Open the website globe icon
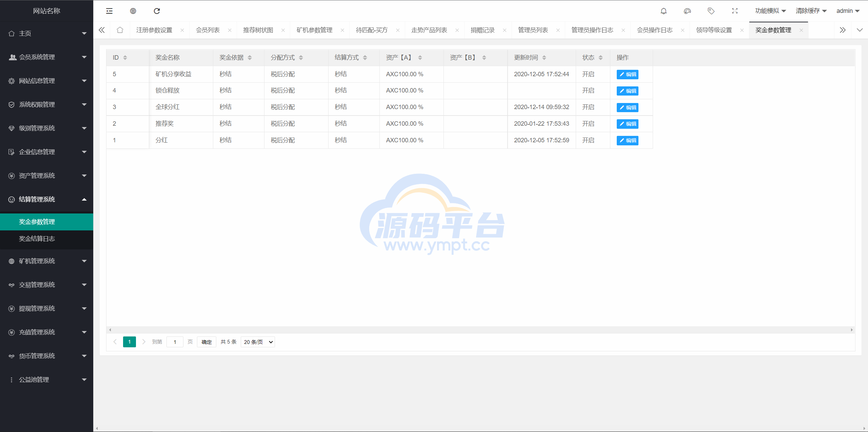The width and height of the screenshot is (868, 432). coord(133,11)
